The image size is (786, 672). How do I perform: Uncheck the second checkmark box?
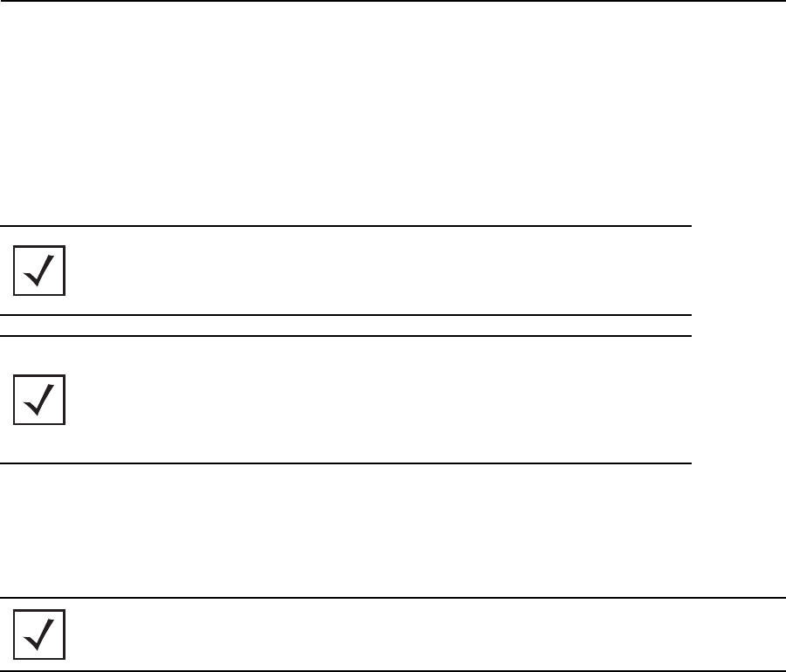point(39,400)
